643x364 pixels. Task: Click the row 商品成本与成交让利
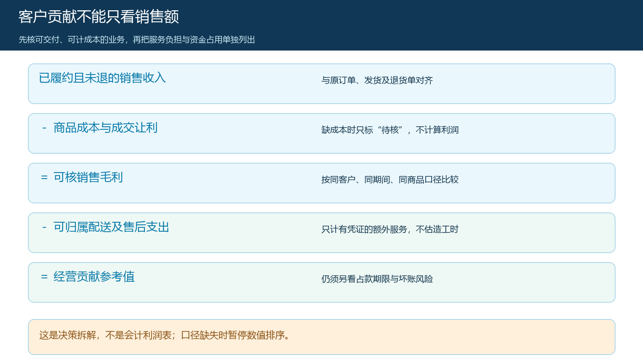pyautogui.click(x=321, y=134)
